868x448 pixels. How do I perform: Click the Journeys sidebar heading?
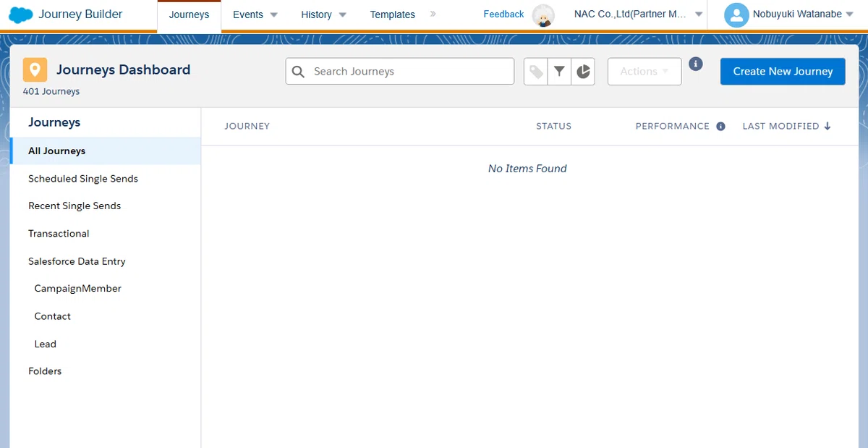tap(54, 122)
